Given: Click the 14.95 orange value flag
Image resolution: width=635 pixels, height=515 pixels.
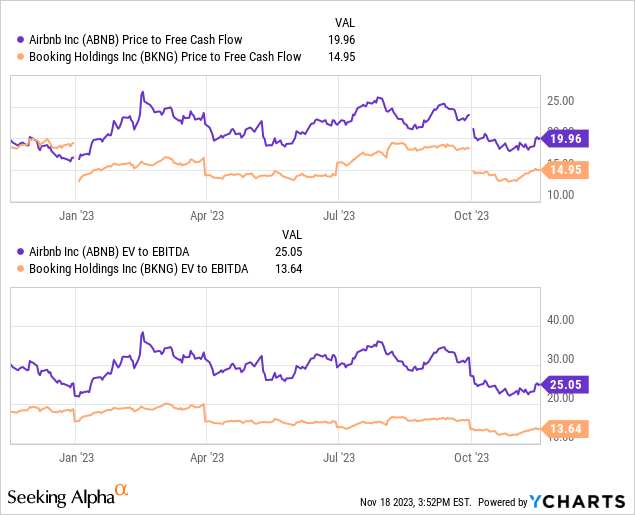Looking at the screenshot, I should point(566,169).
